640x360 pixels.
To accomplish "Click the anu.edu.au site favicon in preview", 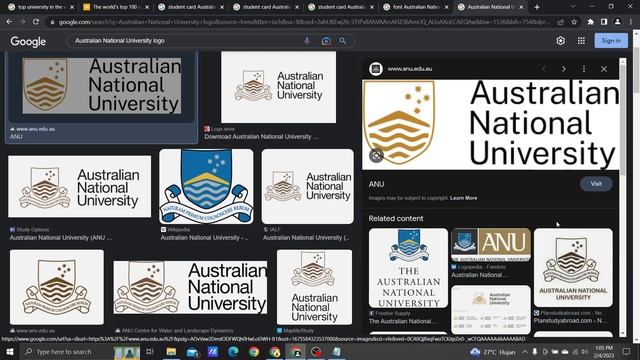I will point(376,69).
